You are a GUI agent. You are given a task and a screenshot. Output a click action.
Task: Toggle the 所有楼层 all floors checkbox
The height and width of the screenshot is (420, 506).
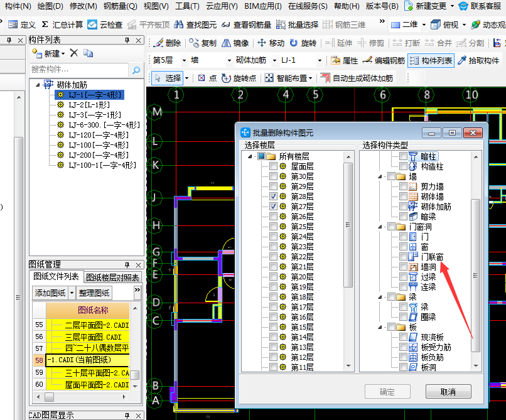[x=261, y=156]
